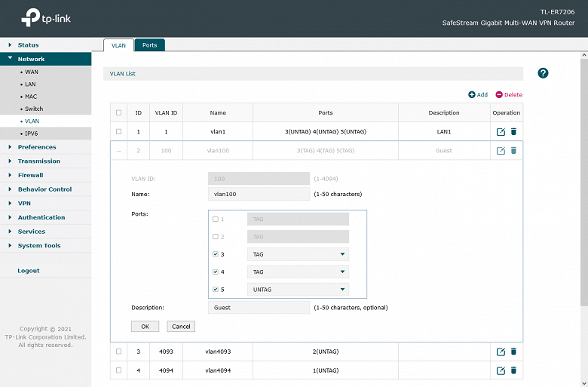Image resolution: width=588 pixels, height=387 pixels.
Task: Open port 3 TAG dropdown
Action: click(x=297, y=254)
